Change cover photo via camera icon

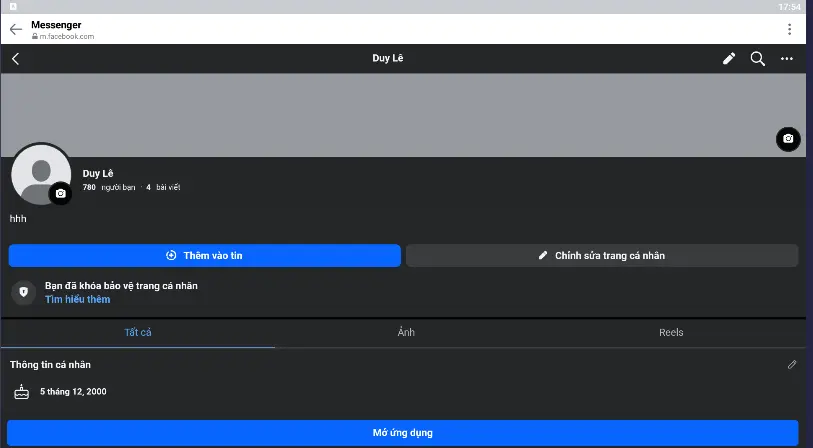pos(788,139)
